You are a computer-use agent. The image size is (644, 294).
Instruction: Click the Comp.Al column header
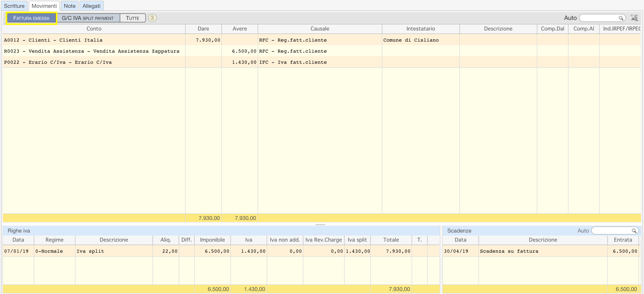[x=584, y=29]
